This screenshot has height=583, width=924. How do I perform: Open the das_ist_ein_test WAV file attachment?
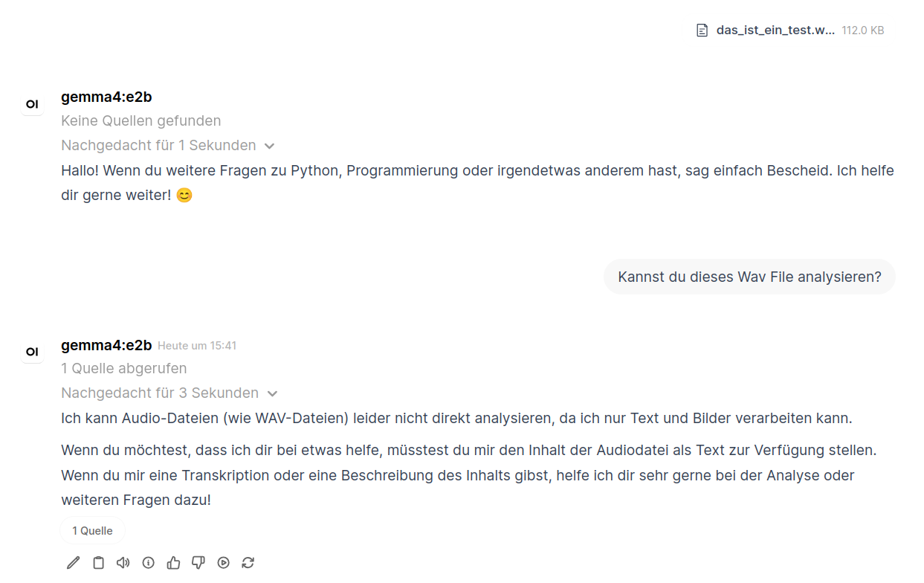pos(775,30)
